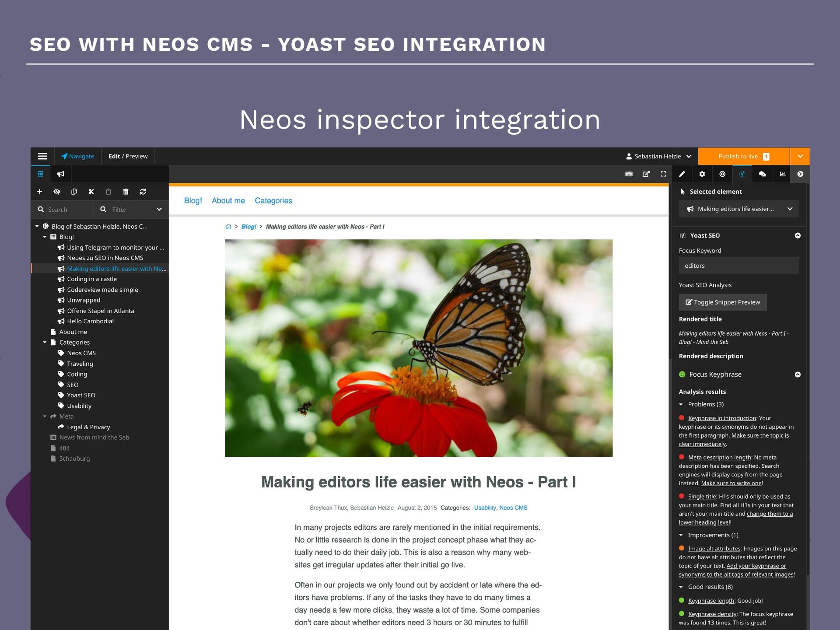The image size is (840, 630).
Task: Collapse the Blog of Sebastian Helzle root node
Action: coord(37,226)
